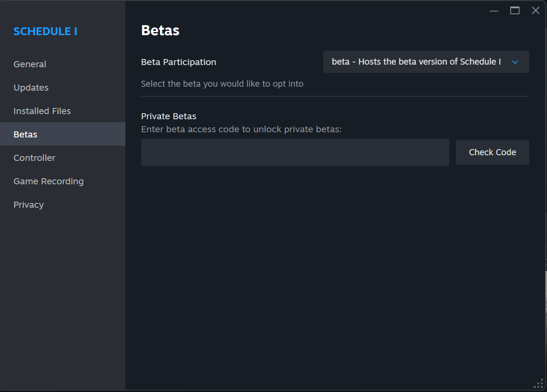The height and width of the screenshot is (392, 547).
Task: Click the 'Select the beta you would like' hint text
Action: (222, 84)
